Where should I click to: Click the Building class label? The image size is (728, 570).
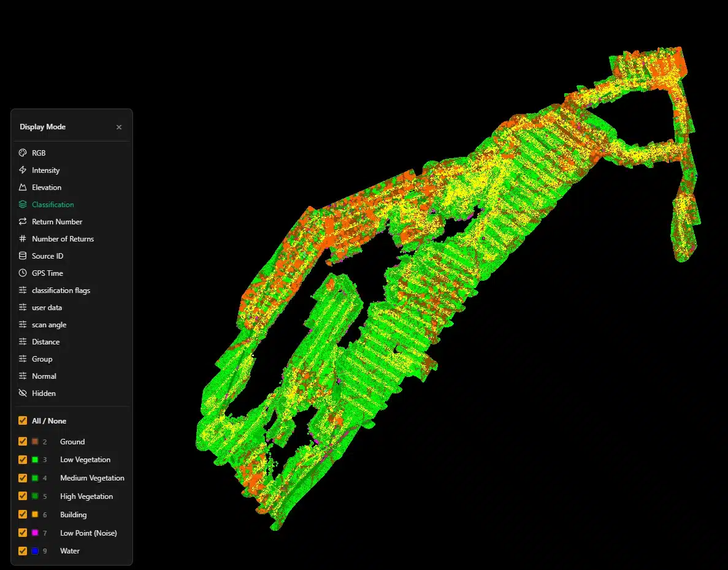(74, 514)
